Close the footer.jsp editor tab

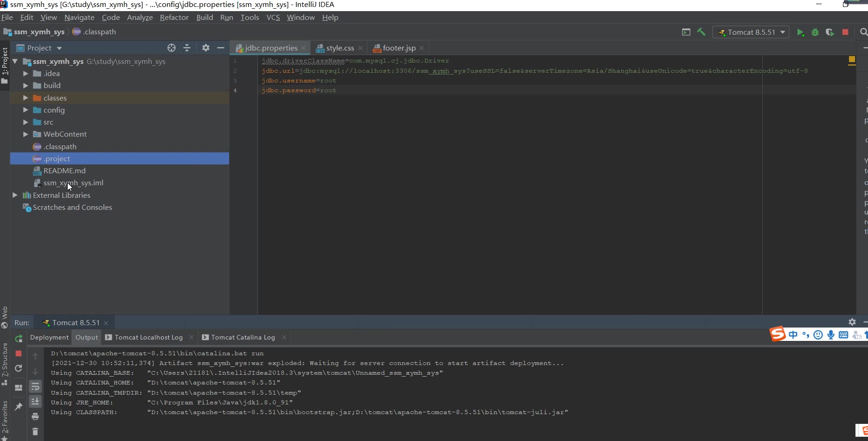pyautogui.click(x=421, y=48)
